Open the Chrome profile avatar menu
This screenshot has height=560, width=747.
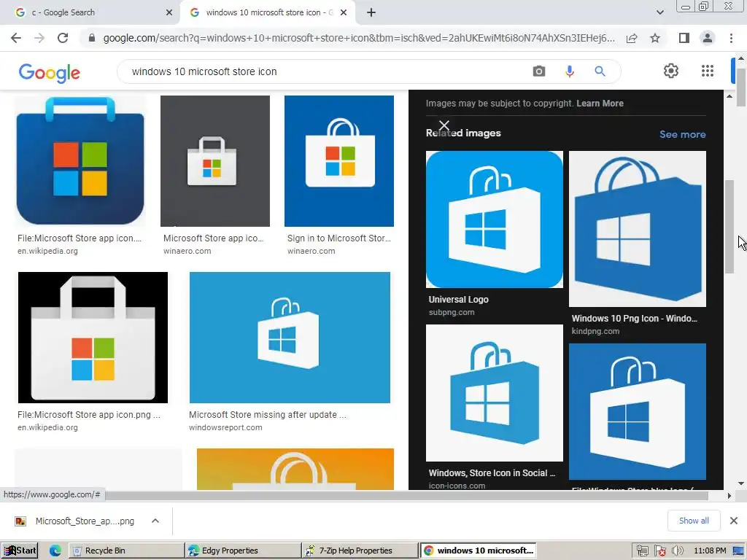coord(708,38)
